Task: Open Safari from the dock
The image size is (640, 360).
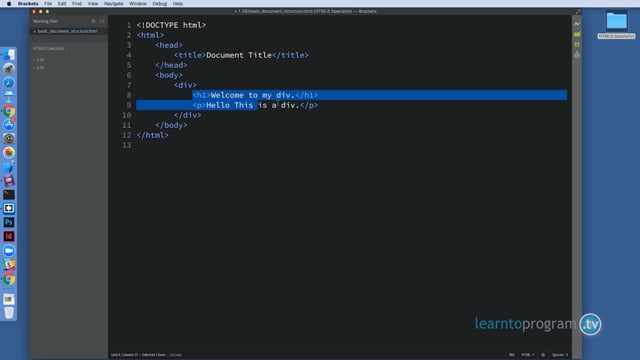Action: 9,82
